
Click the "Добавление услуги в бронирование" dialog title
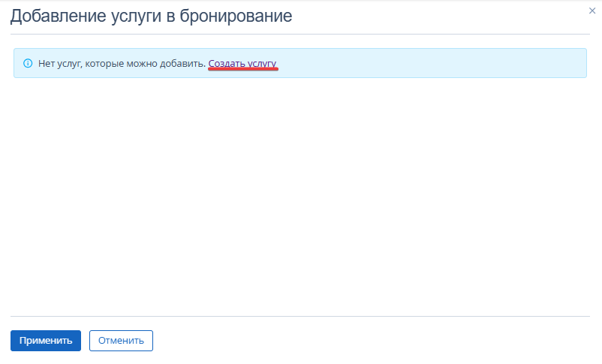pos(151,16)
